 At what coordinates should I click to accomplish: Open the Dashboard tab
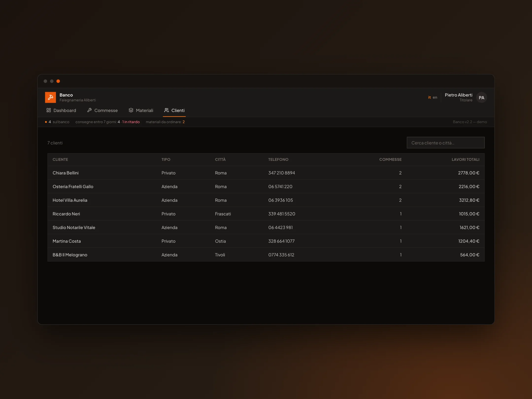[61, 110]
